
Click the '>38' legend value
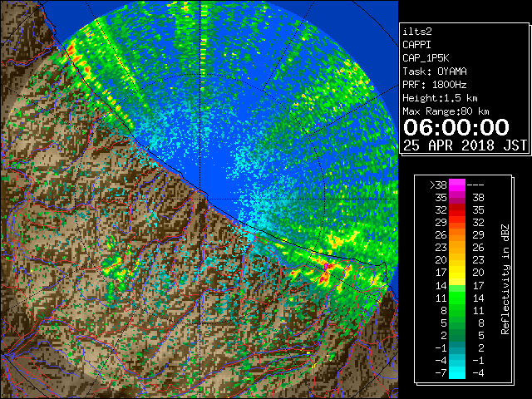[x=438, y=185]
